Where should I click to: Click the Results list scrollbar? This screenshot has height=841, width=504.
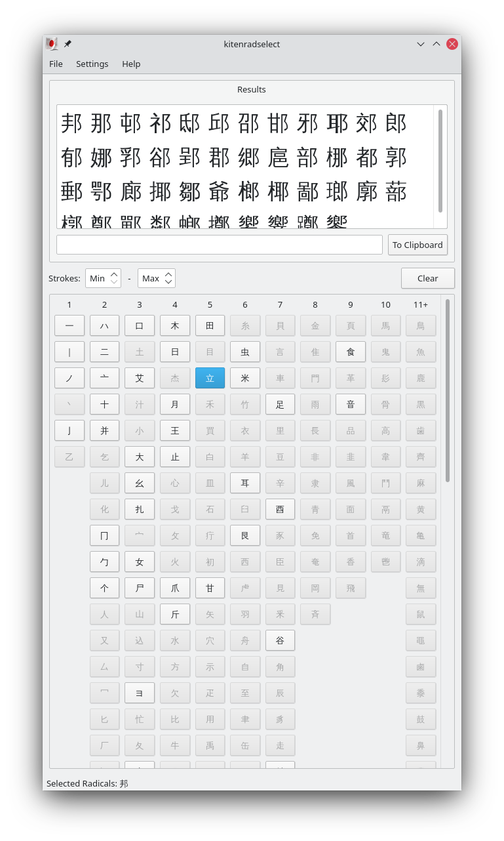pyautogui.click(x=440, y=161)
